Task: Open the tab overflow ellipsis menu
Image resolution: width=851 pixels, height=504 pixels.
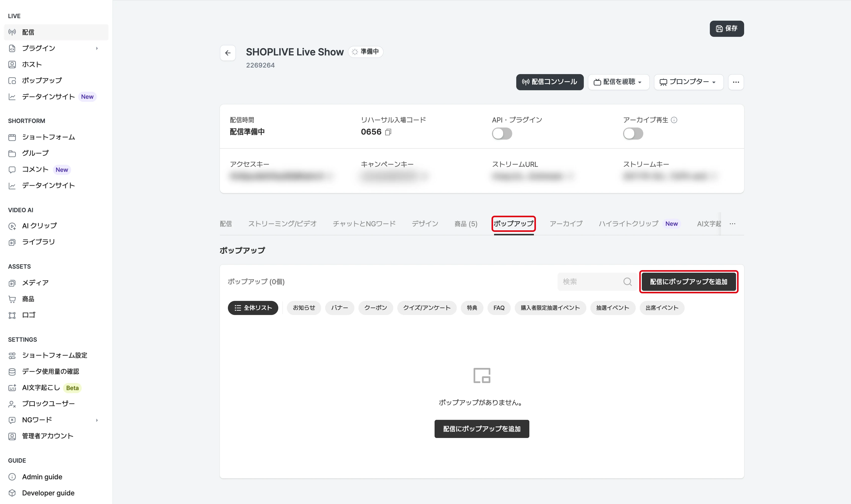Action: [733, 224]
